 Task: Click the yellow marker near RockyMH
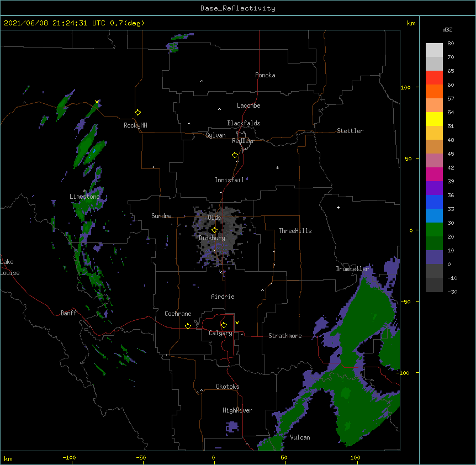tap(138, 113)
